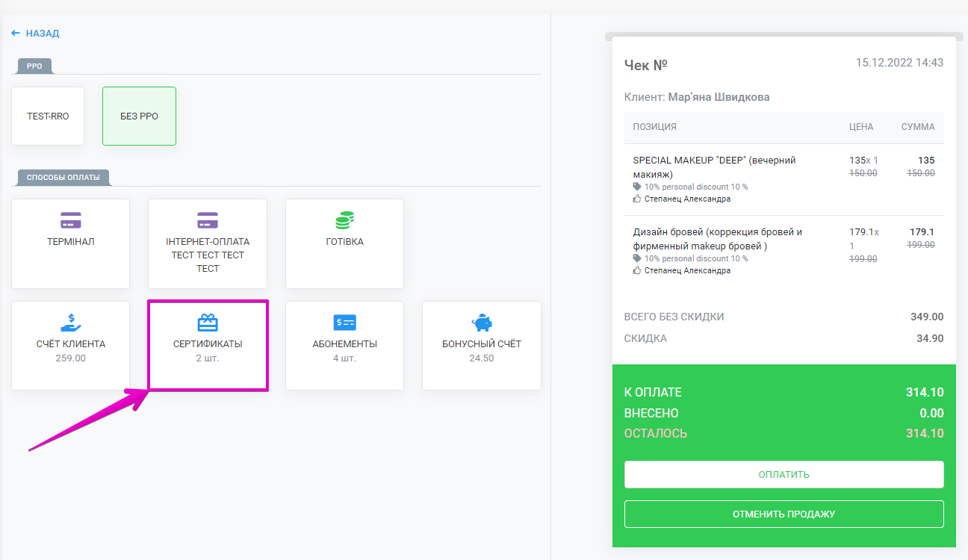Select БОНУСНЫЙ СЧЁТ payment label
This screenshot has height=560, width=968.
482,344
